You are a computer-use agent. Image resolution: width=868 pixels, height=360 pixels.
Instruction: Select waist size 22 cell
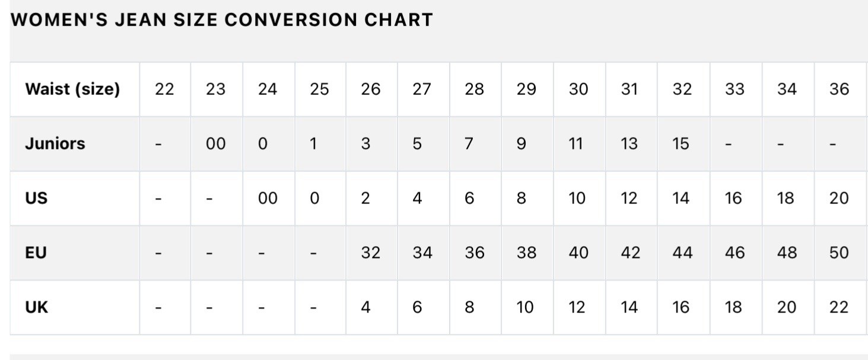pyautogui.click(x=165, y=90)
